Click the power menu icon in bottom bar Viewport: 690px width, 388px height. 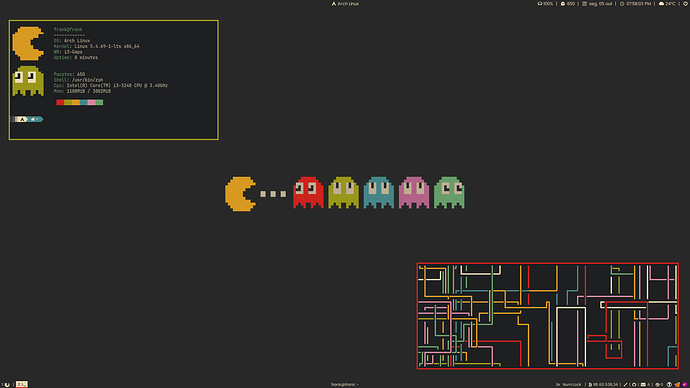[x=7, y=384]
